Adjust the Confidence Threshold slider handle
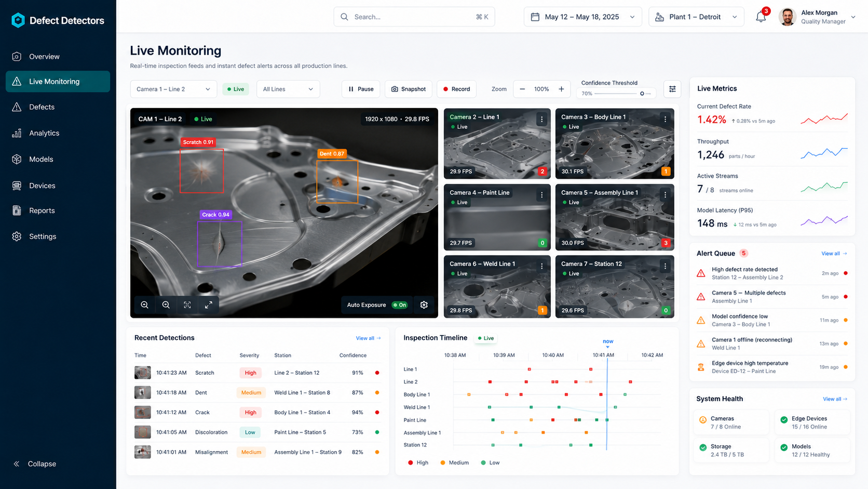The width and height of the screenshot is (868, 489). pyautogui.click(x=642, y=94)
